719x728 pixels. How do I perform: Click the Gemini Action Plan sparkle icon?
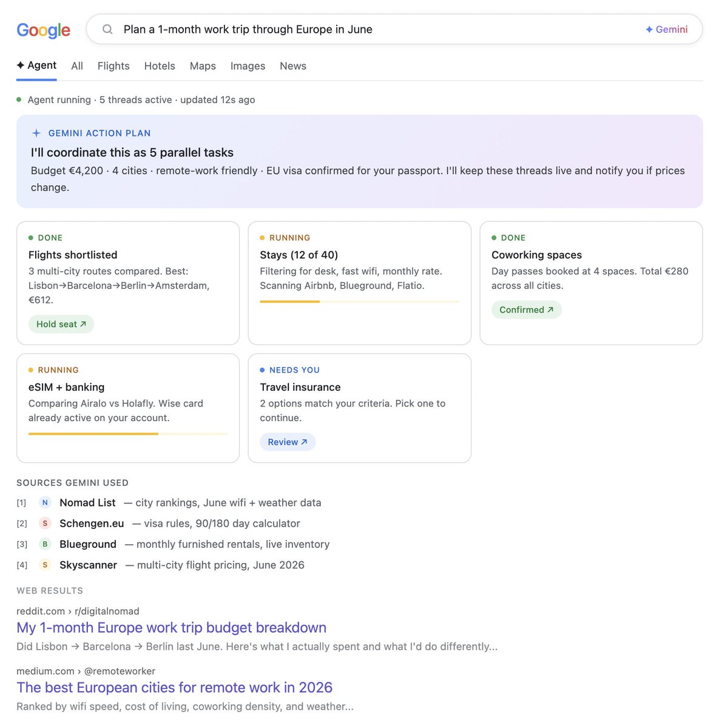(x=36, y=133)
